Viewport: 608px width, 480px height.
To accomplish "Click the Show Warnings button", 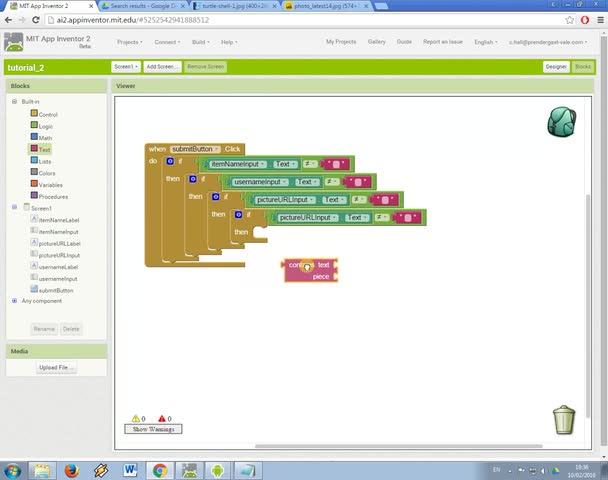I will [x=153, y=429].
